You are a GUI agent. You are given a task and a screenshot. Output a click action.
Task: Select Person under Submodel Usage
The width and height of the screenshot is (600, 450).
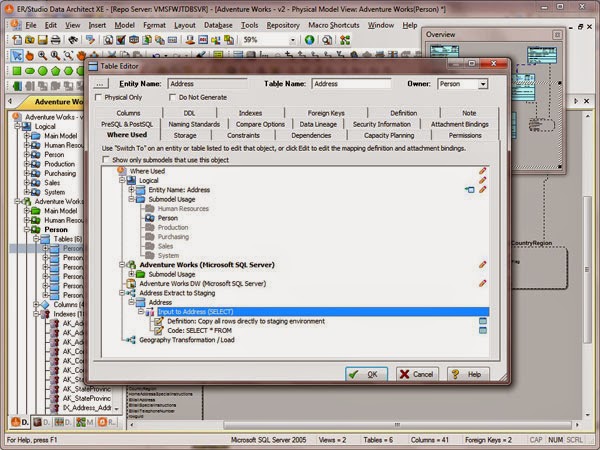(x=168, y=218)
